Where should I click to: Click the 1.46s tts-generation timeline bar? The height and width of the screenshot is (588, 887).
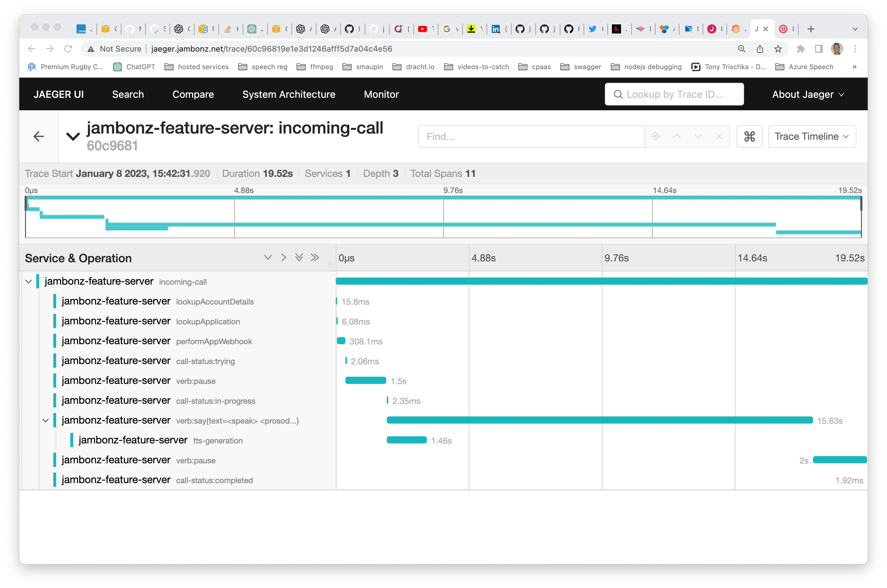pyautogui.click(x=407, y=440)
